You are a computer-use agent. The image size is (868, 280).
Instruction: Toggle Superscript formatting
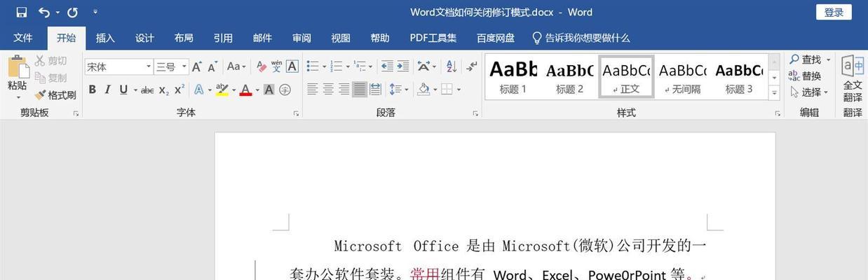pos(179,90)
